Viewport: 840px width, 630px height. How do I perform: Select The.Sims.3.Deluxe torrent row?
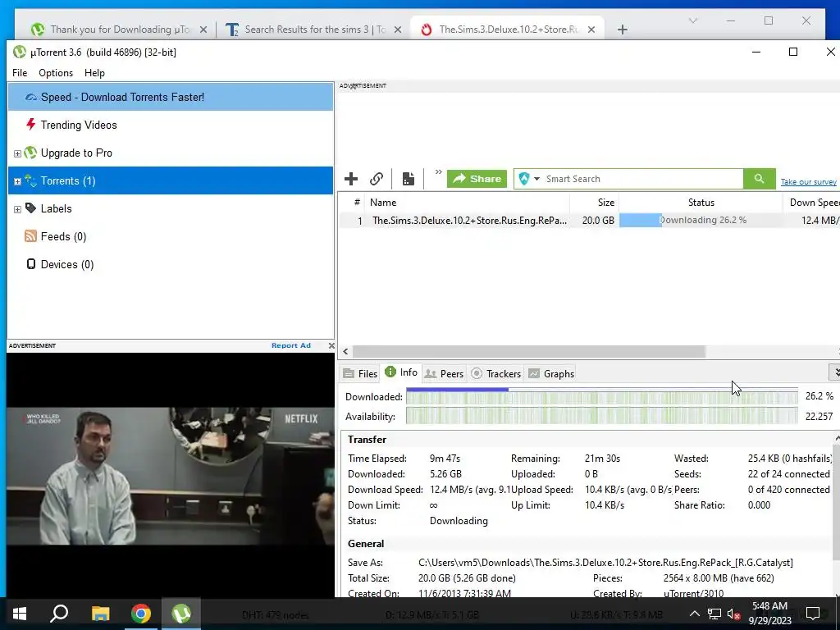(589, 220)
